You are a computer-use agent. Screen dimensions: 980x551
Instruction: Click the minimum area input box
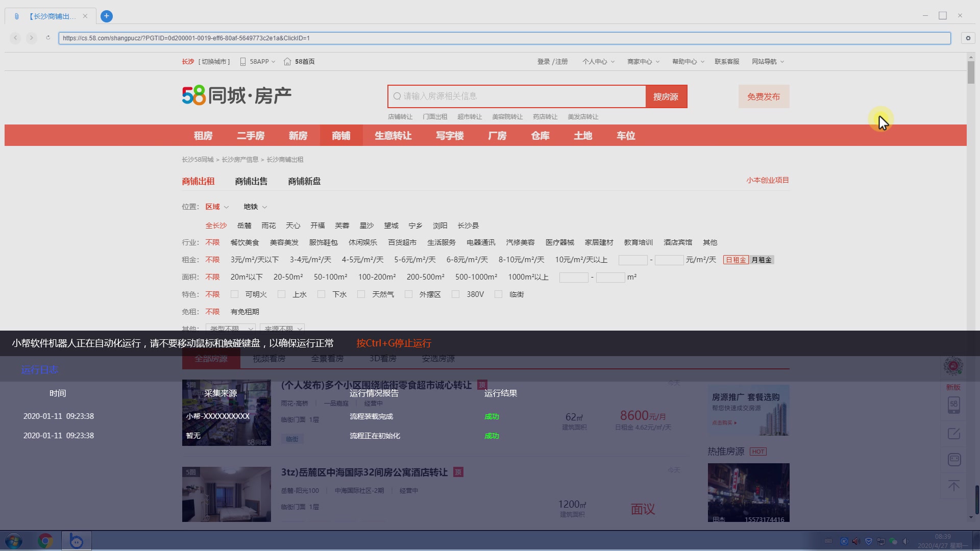(x=574, y=278)
